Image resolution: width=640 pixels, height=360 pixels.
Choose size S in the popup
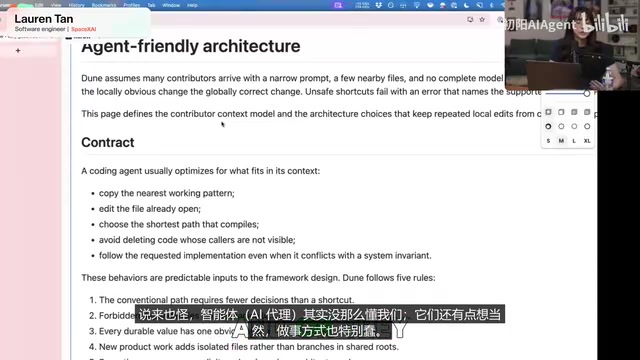pos(548,141)
